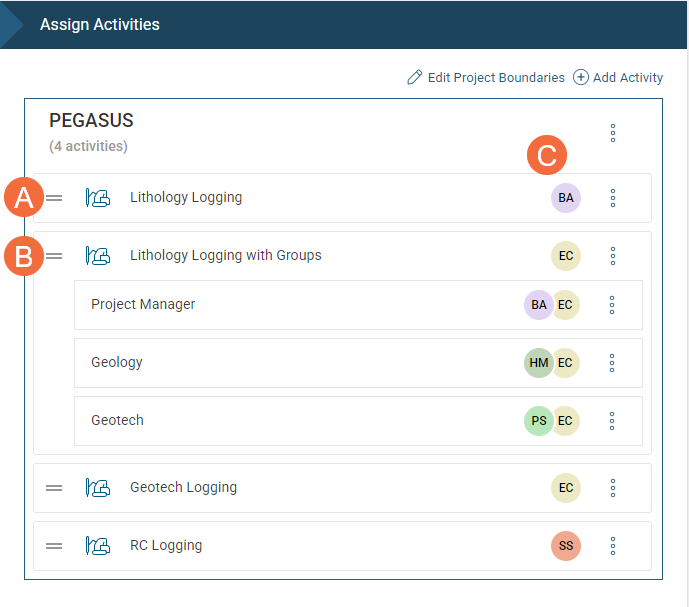Click drag handle on Lithology Logging row
The image size is (689, 607).
(x=55, y=198)
